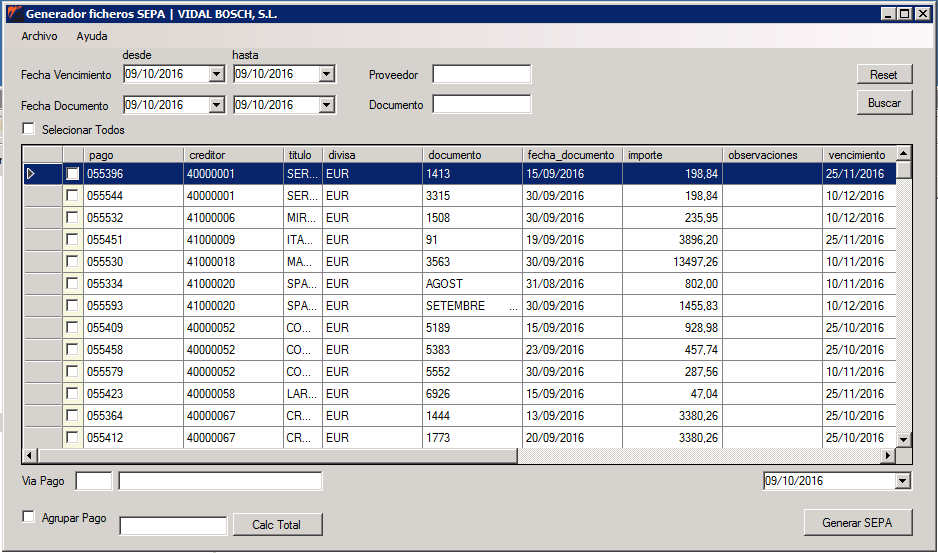Click the Generar SEPA button
The image size is (938, 553).
pos(858,522)
